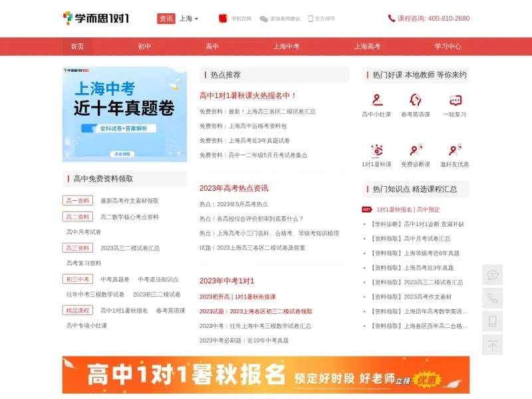This screenshot has width=532, height=399.
Task: Open the chat bubble floating sidebar button
Action: click(x=493, y=275)
